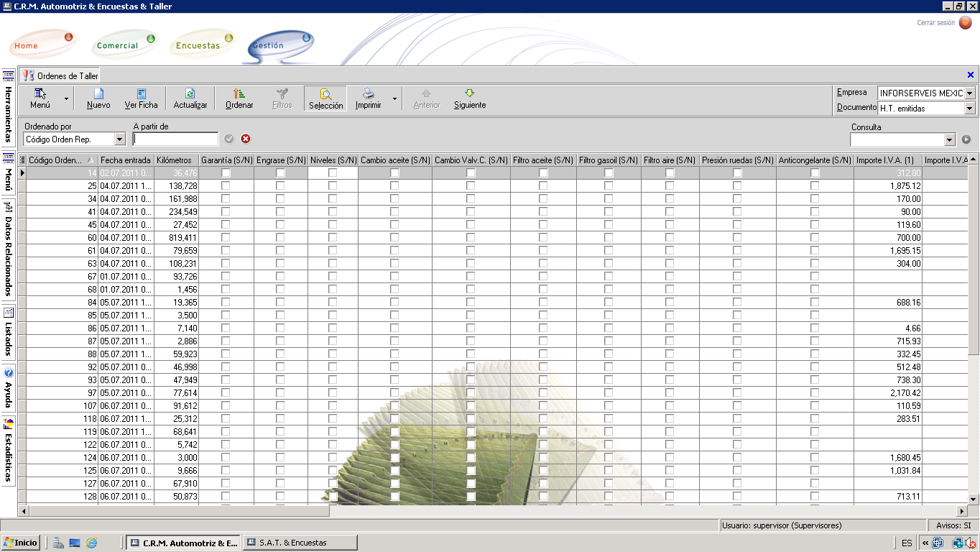Run Consulta with play arrow icon

[x=966, y=139]
